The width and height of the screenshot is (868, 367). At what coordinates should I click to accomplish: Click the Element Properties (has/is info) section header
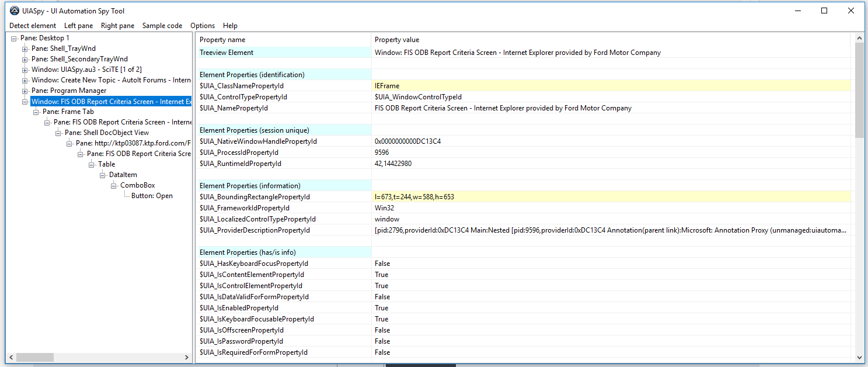tap(247, 252)
